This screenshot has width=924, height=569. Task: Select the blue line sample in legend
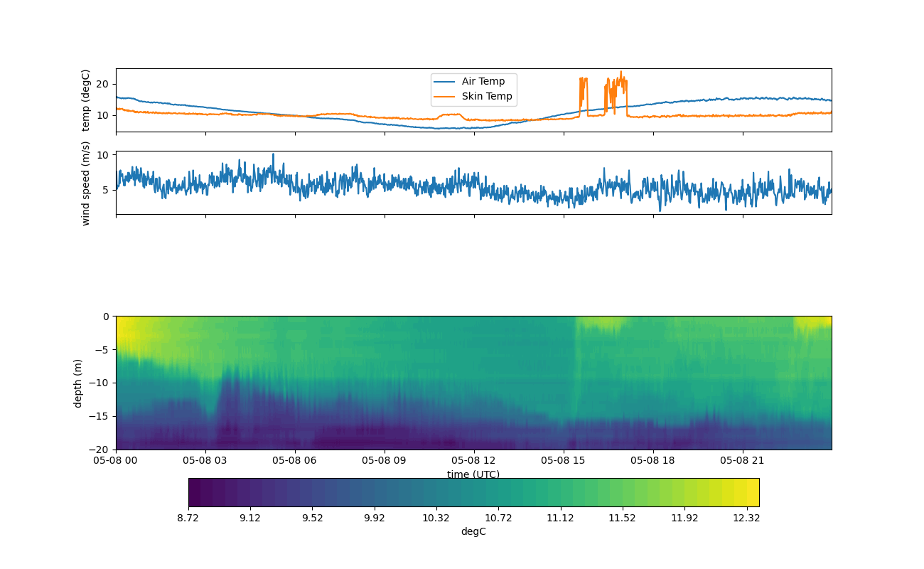pos(445,81)
